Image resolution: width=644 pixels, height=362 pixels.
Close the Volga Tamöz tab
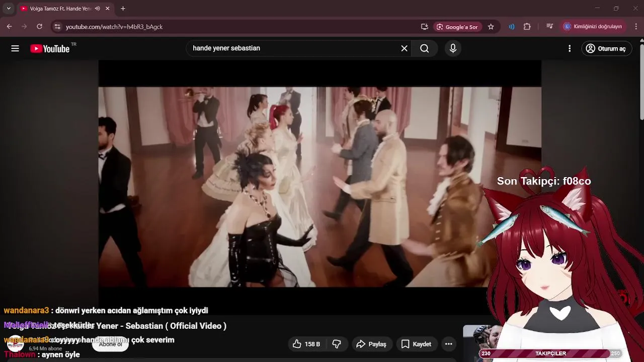(107, 9)
